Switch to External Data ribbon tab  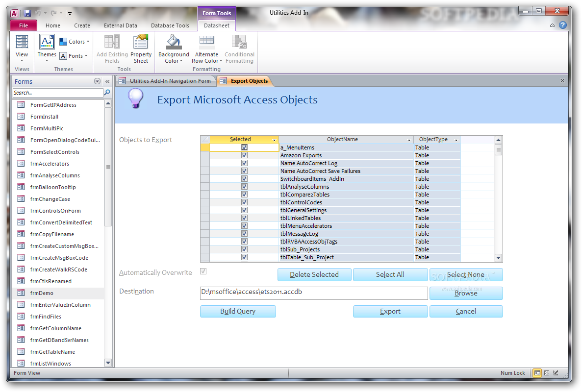coord(120,25)
